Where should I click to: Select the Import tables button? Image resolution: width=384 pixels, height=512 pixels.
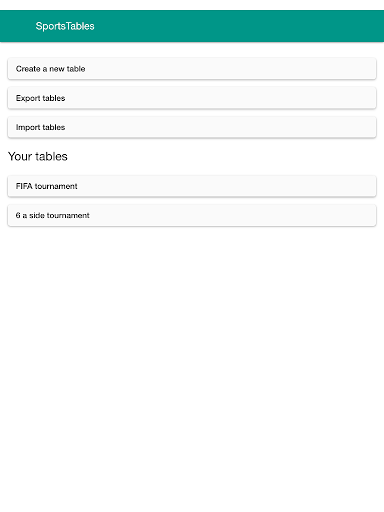click(x=192, y=127)
